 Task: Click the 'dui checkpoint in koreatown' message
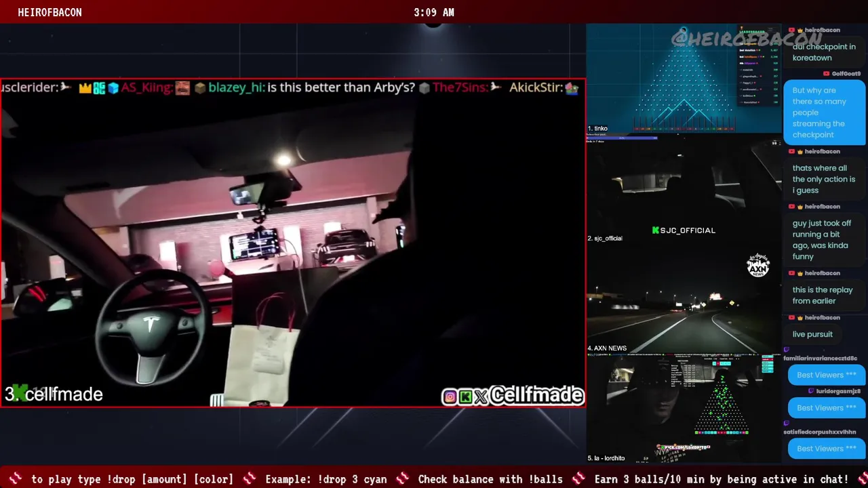pos(824,52)
